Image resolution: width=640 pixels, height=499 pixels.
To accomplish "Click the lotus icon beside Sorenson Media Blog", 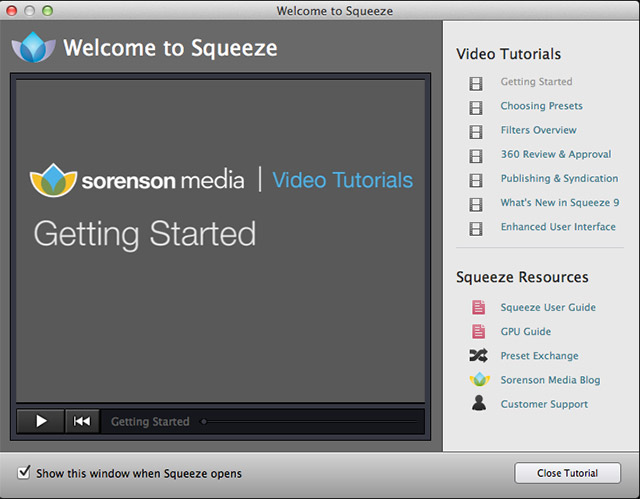I will point(480,379).
